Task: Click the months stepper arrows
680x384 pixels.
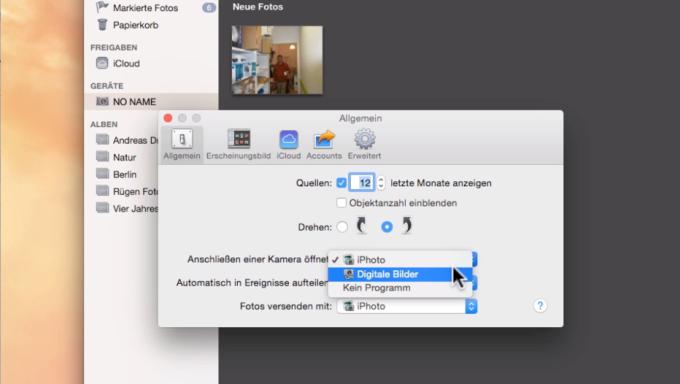Action: [381, 183]
